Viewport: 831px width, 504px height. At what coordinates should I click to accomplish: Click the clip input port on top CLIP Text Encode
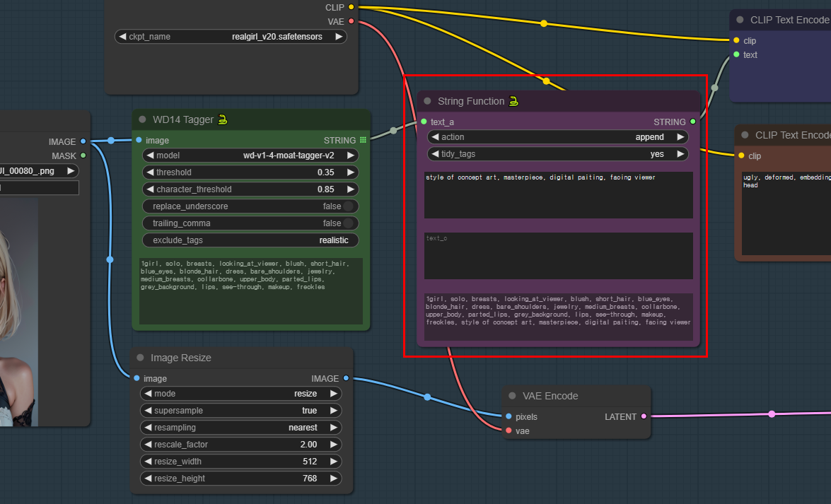[x=736, y=40]
